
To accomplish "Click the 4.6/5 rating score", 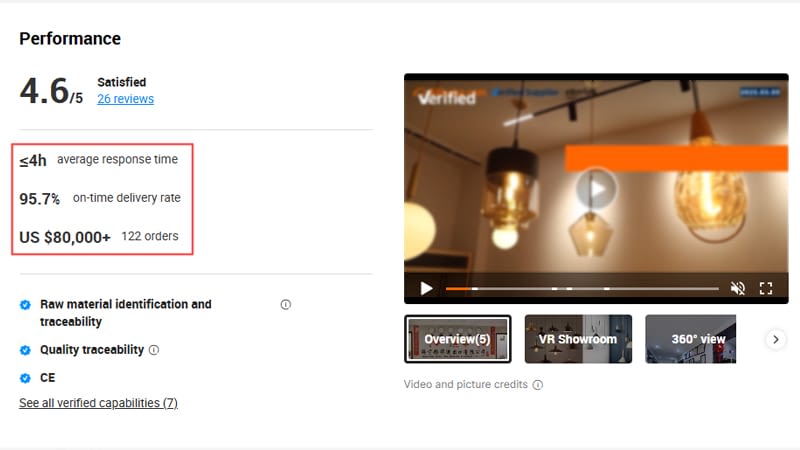I will tap(51, 91).
